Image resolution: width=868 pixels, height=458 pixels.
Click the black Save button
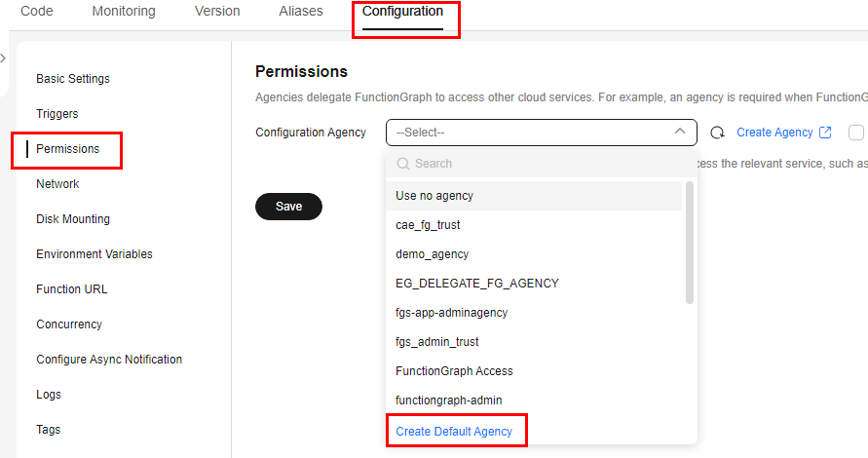pyautogui.click(x=288, y=207)
